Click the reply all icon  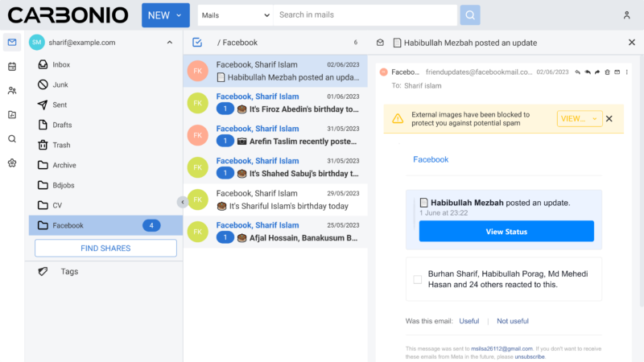tap(588, 72)
